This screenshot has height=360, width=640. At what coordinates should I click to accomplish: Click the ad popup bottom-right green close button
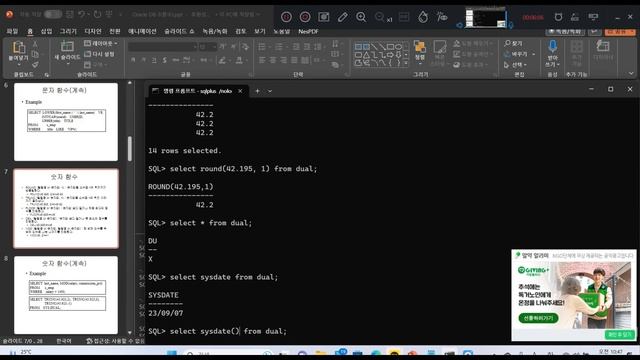coord(620,334)
